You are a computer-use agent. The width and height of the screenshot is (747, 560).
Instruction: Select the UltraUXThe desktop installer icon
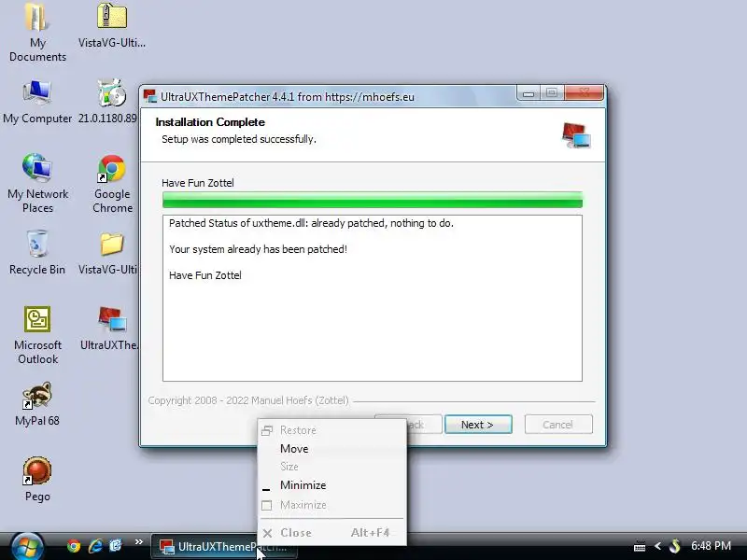(111, 328)
